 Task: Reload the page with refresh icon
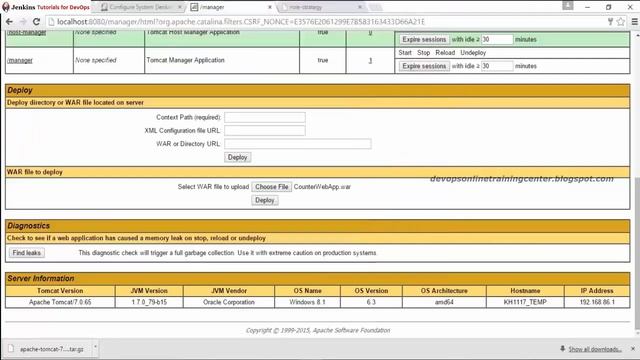click(x=36, y=22)
